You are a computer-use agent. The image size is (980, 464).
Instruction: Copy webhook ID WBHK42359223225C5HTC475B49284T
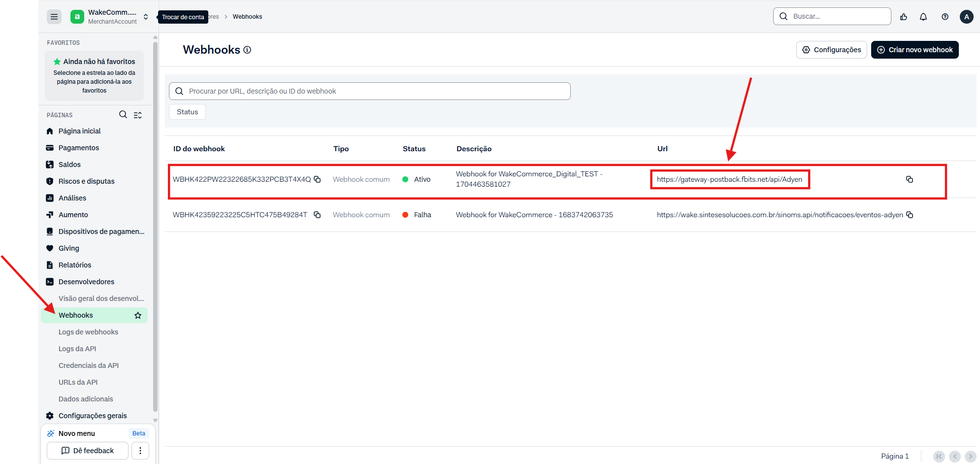pos(318,215)
